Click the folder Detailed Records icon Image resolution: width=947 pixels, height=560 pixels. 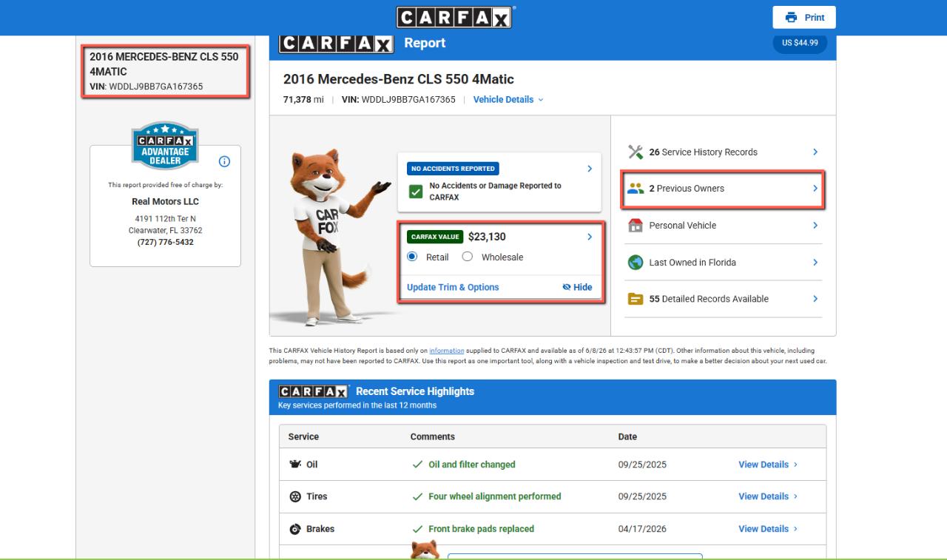[636, 299]
